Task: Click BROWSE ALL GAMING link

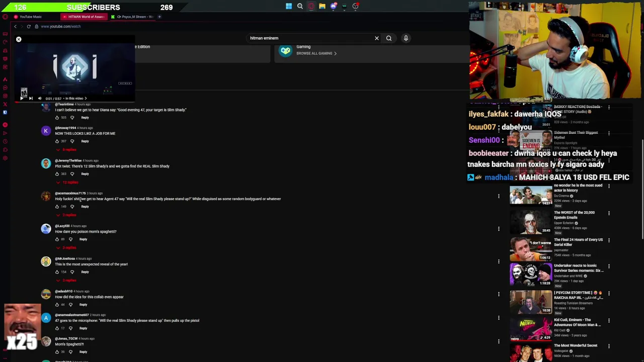Action: (316, 53)
